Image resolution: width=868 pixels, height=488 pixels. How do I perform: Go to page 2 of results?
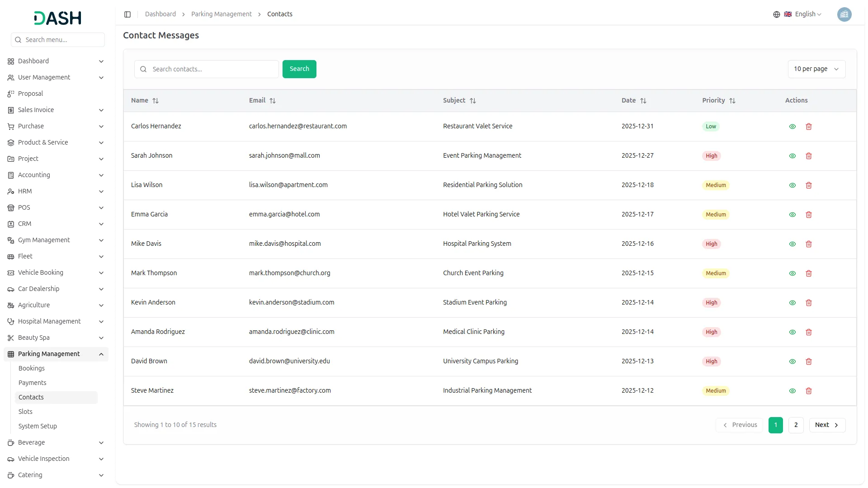[796, 425]
